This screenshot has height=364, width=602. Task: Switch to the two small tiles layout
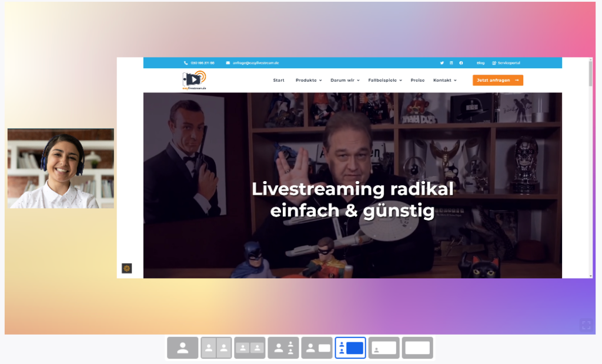pyautogui.click(x=250, y=348)
